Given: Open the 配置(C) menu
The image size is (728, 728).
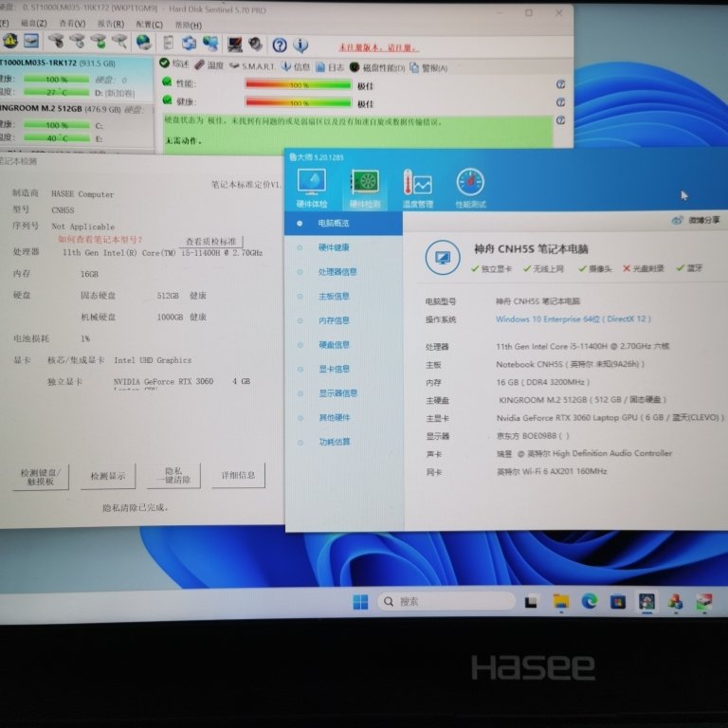Looking at the screenshot, I should point(150,25).
